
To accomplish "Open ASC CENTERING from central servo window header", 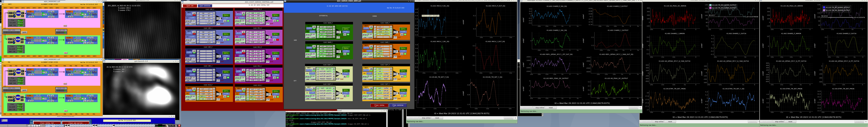I will tap(205, 6).
